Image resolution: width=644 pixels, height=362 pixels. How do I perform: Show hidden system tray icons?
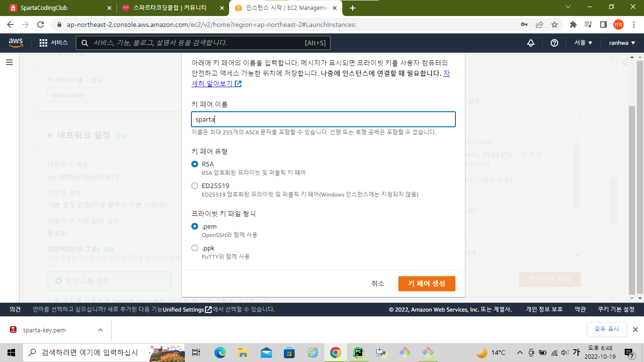[x=520, y=352]
